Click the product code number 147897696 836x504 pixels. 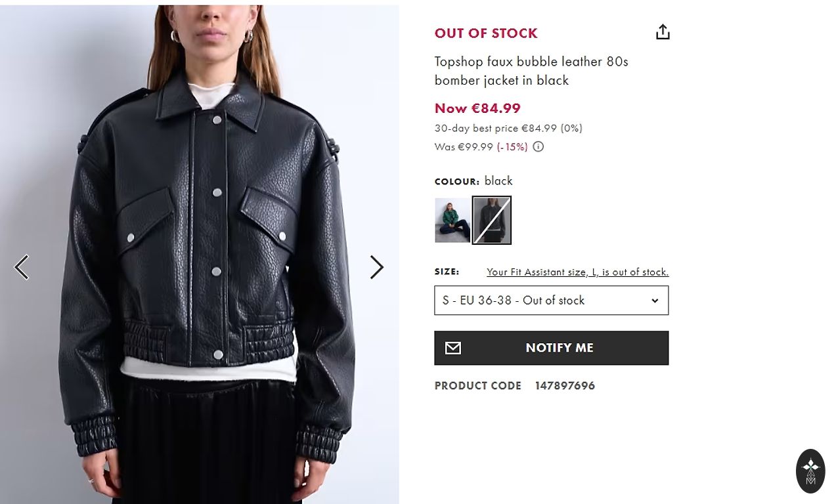click(x=565, y=386)
